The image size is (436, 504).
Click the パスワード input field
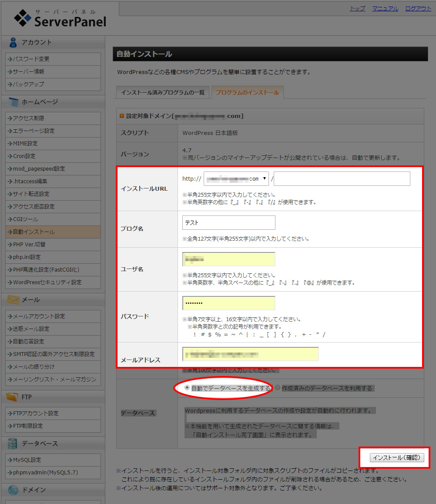pos(228,303)
